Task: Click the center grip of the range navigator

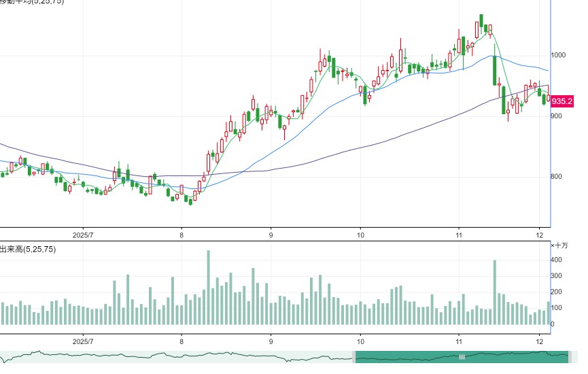Action: coord(462,357)
